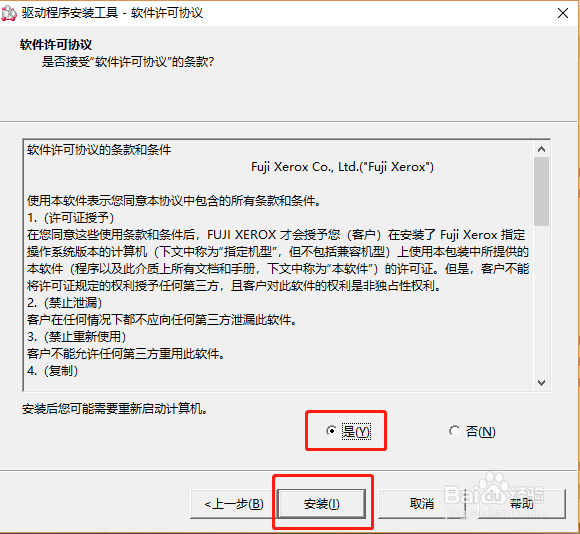This screenshot has height=534, width=580.
Task: Click the line '1.（许可证授予）'
Action: click(x=71, y=217)
